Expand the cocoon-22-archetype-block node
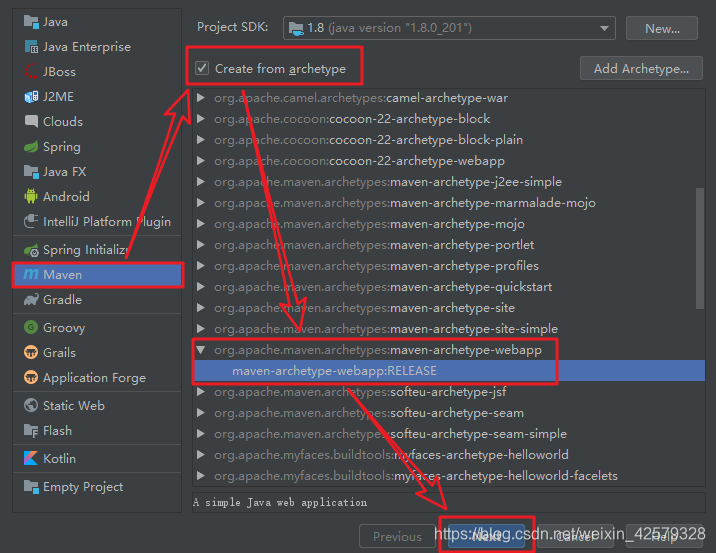This screenshot has height=553, width=716. [x=200, y=118]
